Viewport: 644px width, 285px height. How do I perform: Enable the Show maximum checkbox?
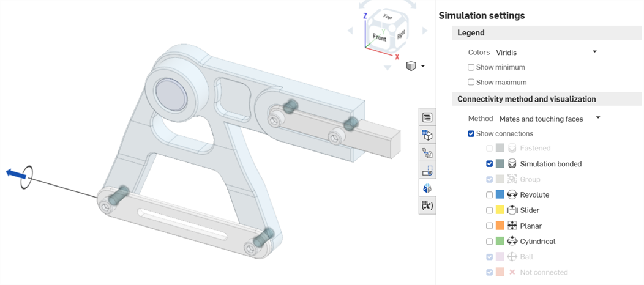tap(471, 82)
